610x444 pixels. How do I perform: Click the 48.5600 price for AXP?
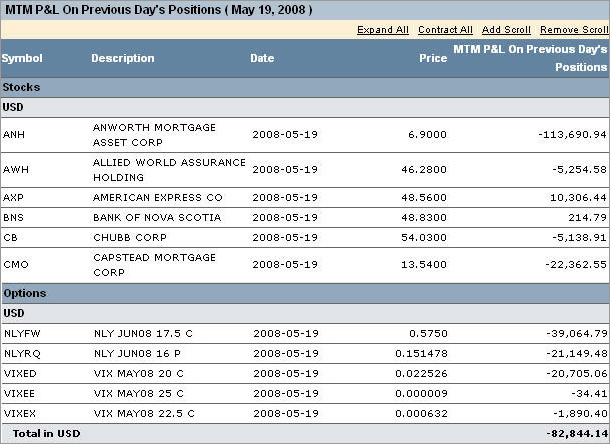click(x=424, y=198)
